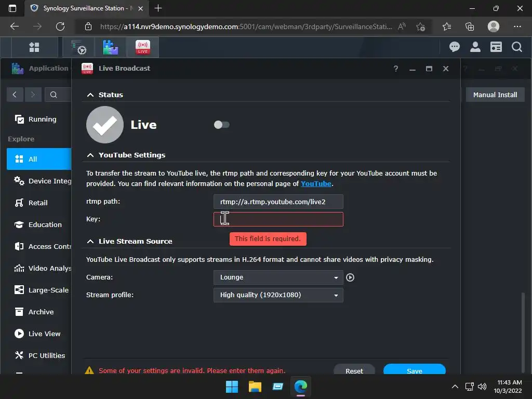Select the Archive category
The width and height of the screenshot is (532, 399).
tap(39, 312)
